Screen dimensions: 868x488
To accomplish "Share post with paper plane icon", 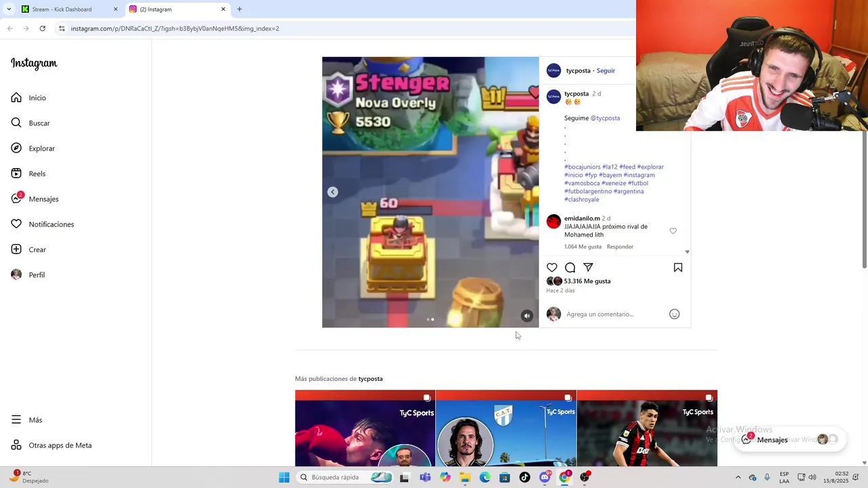I will [x=588, y=268].
